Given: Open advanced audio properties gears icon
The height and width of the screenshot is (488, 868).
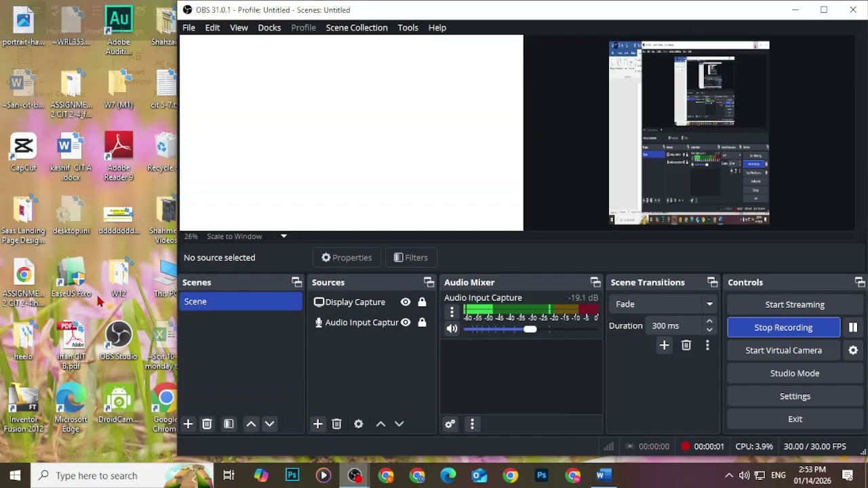Looking at the screenshot, I should click(450, 424).
